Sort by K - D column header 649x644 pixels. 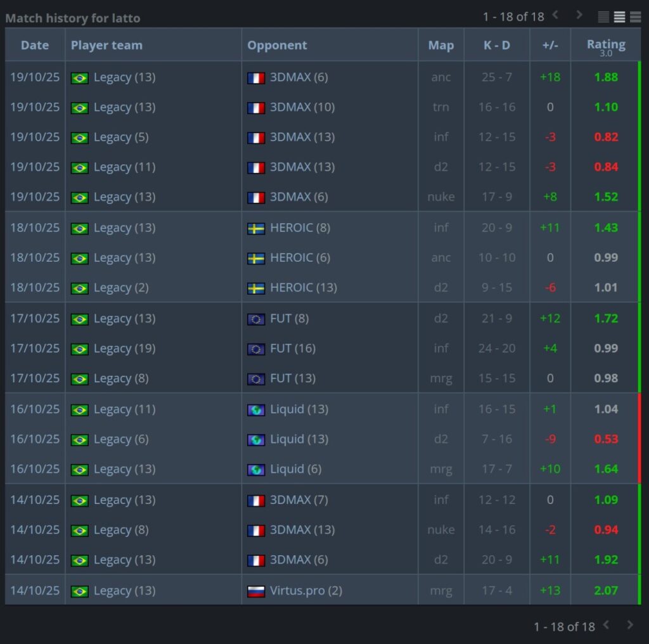click(496, 45)
